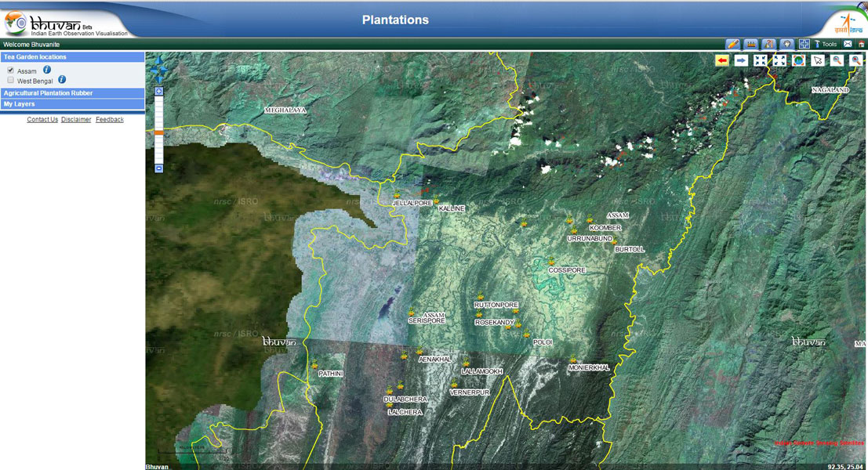This screenshot has height=470, width=868.
Task: Enable the West Bengal checkbox
Action: click(x=11, y=80)
